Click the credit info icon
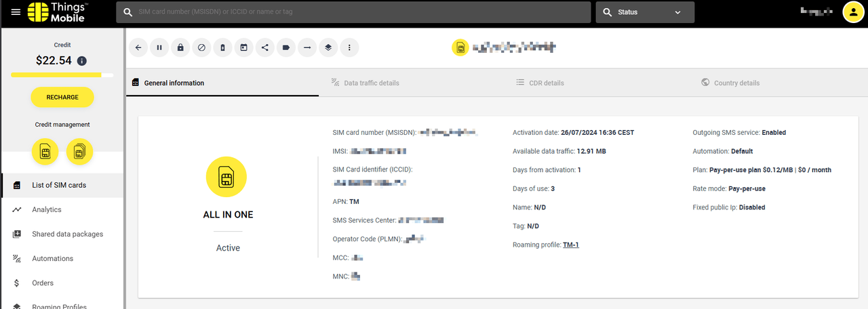Screen dimensions: 868x309 pos(82,61)
